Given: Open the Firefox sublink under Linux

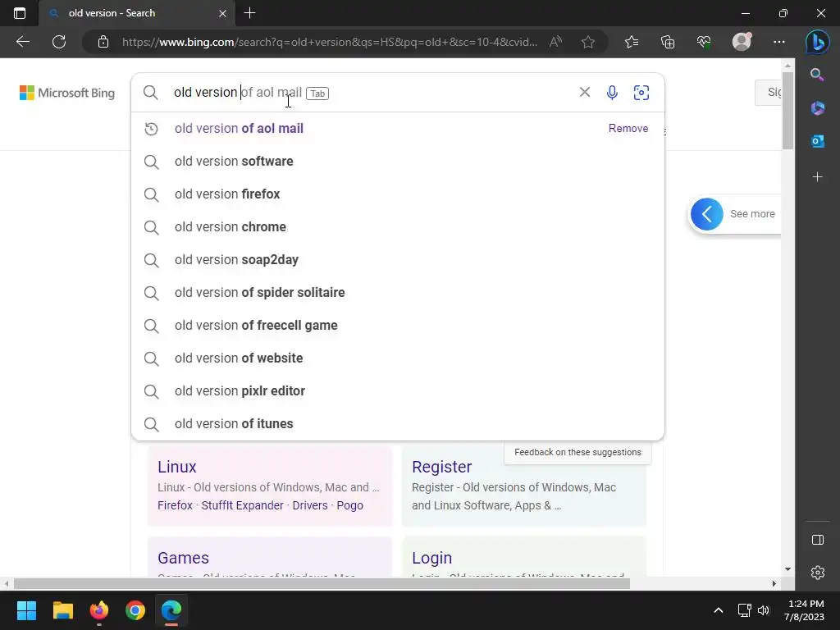Looking at the screenshot, I should tap(176, 505).
